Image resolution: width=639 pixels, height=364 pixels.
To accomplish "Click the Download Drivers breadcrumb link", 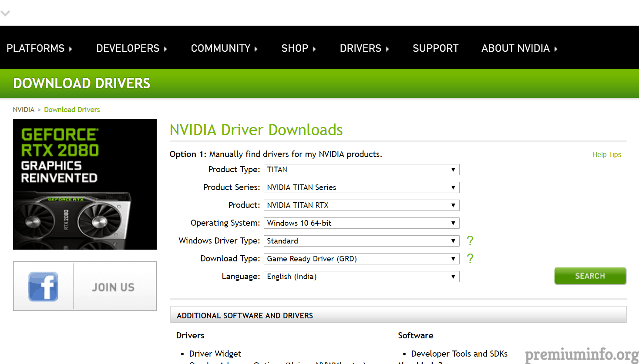I will tap(72, 110).
